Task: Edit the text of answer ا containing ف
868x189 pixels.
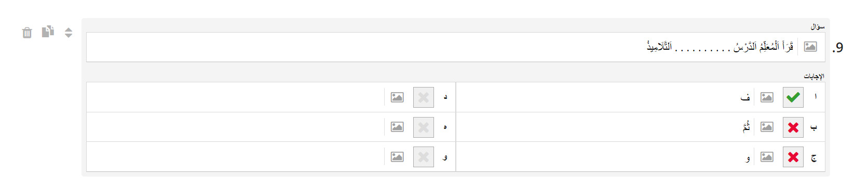Action: [x=605, y=97]
